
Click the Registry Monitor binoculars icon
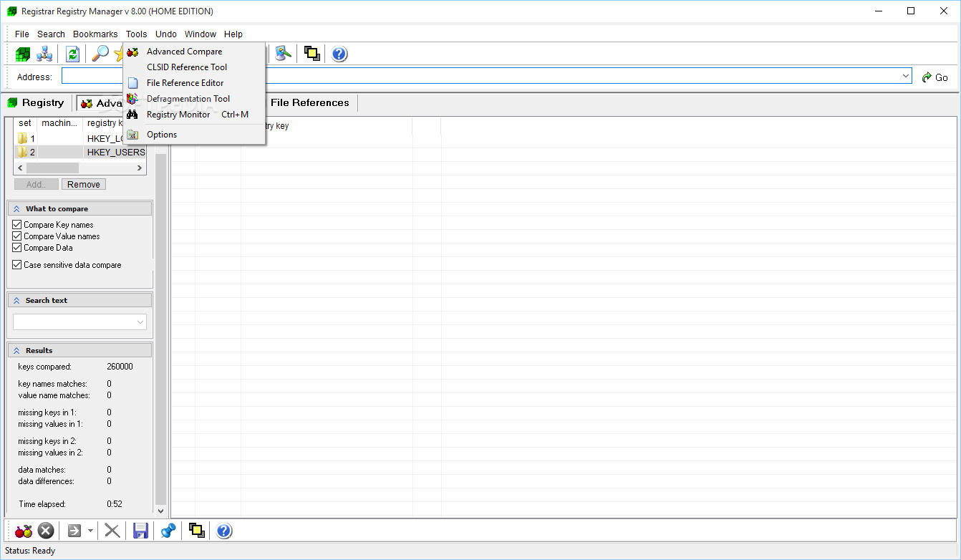[x=132, y=115]
